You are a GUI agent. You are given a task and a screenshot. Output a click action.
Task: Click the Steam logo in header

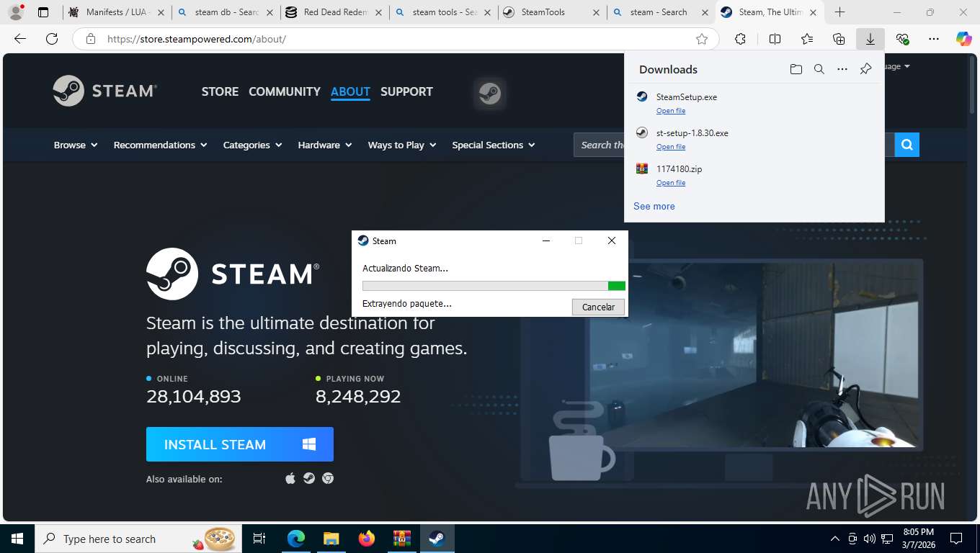[105, 91]
